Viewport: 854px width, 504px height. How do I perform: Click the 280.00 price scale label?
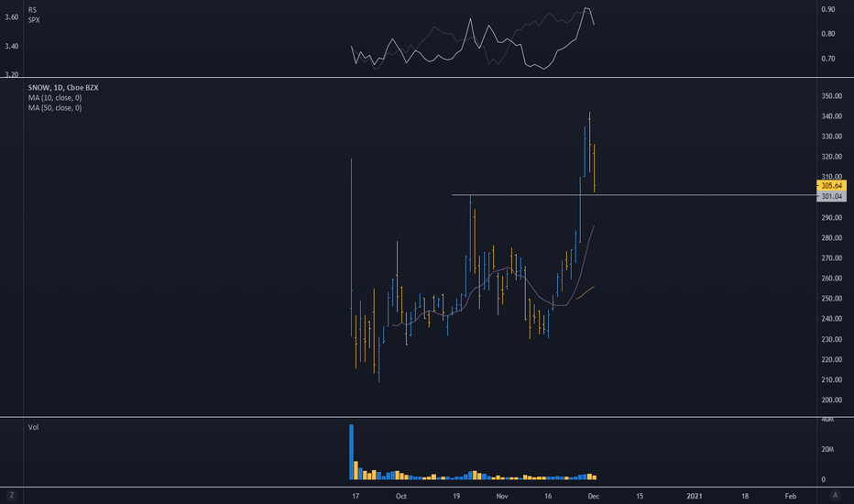831,238
